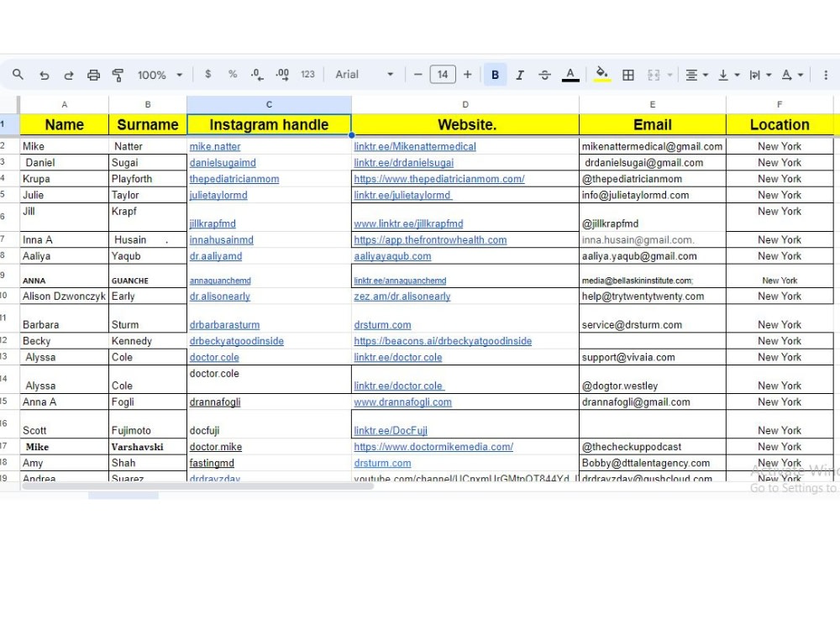
Task: Click the horizontal scrollbar under the sheet
Action: [197, 486]
